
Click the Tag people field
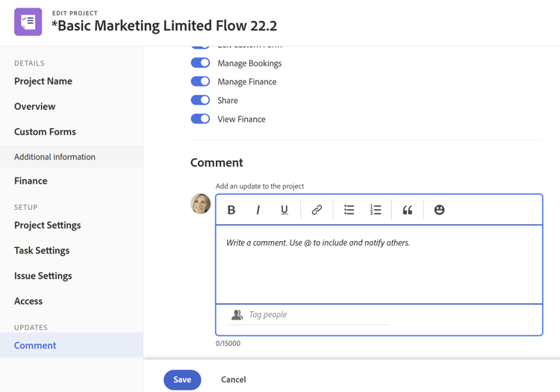[x=314, y=315]
